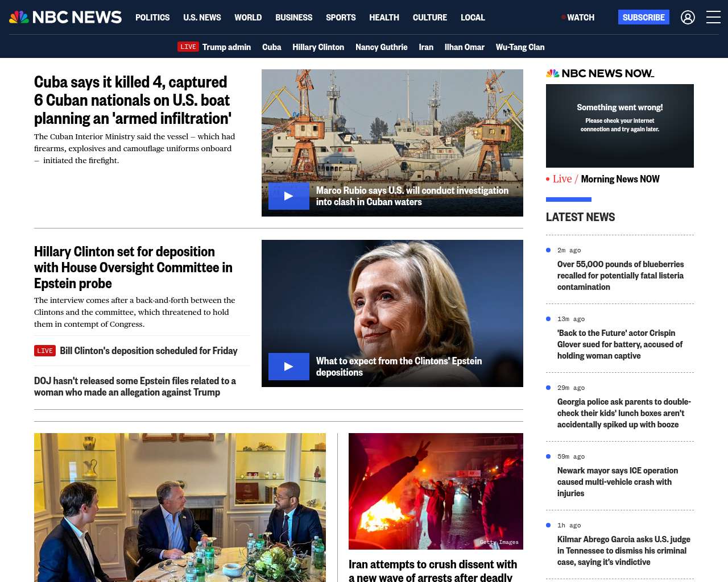
Task: Open Live Morning News NOW link
Action: [606, 179]
